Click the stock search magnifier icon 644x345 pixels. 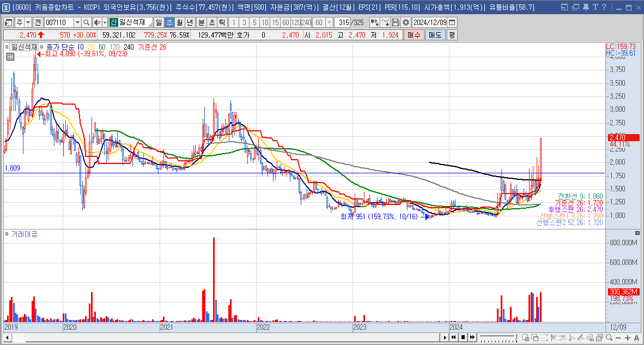86,22
